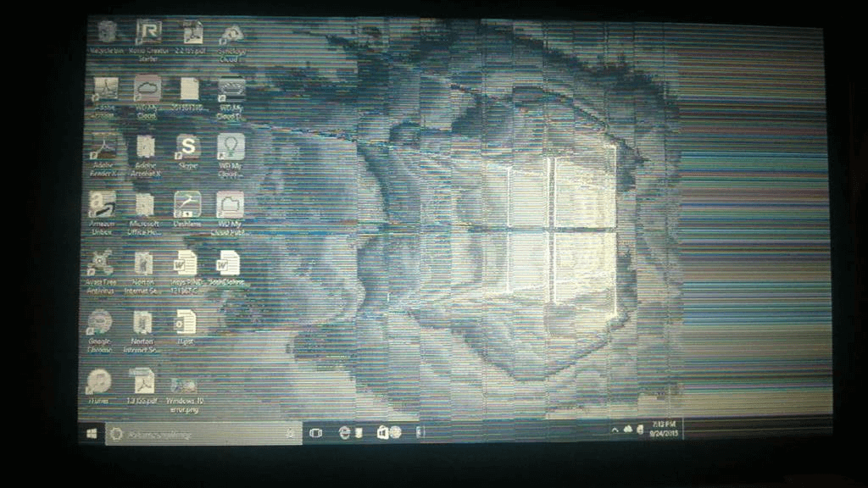
Task: Open the taskbar clock showing 7:12 PM
Action: 663,429
